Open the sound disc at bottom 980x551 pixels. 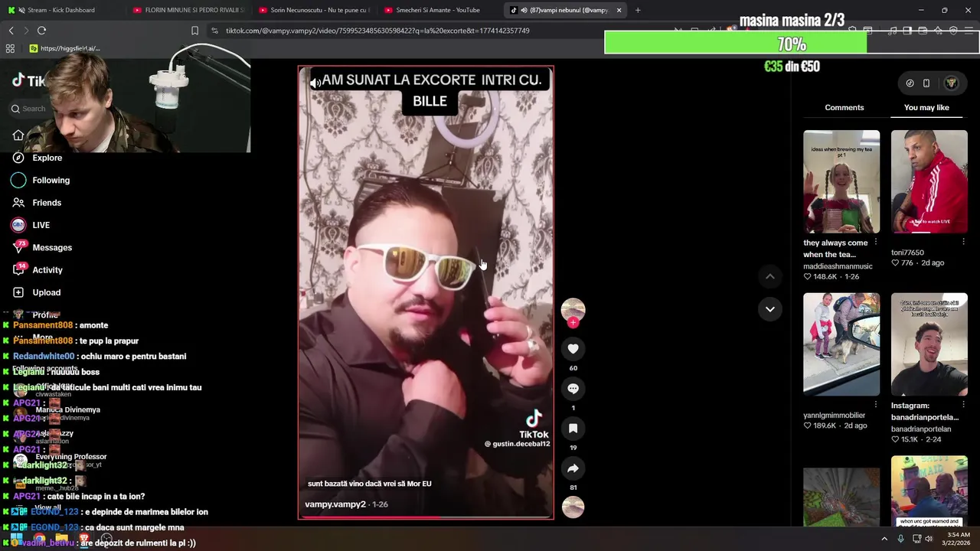tap(573, 507)
